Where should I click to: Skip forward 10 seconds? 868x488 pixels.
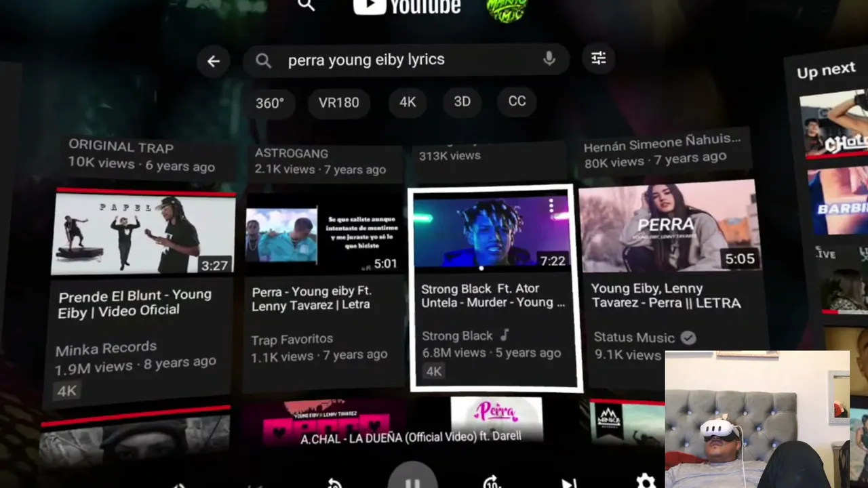(x=492, y=483)
